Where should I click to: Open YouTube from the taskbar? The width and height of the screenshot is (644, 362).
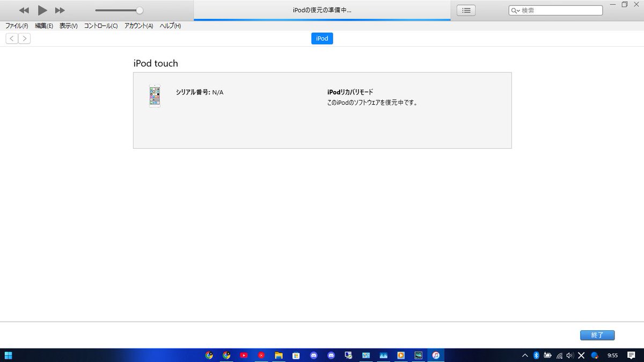(244, 355)
